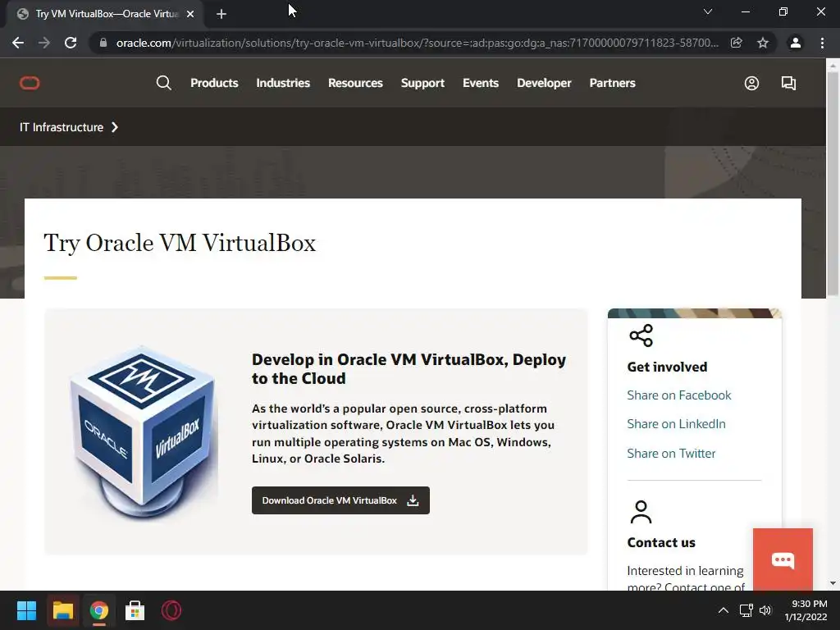Screen dimensions: 840x630
Task: Click the network tray icon
Action: click(x=746, y=610)
